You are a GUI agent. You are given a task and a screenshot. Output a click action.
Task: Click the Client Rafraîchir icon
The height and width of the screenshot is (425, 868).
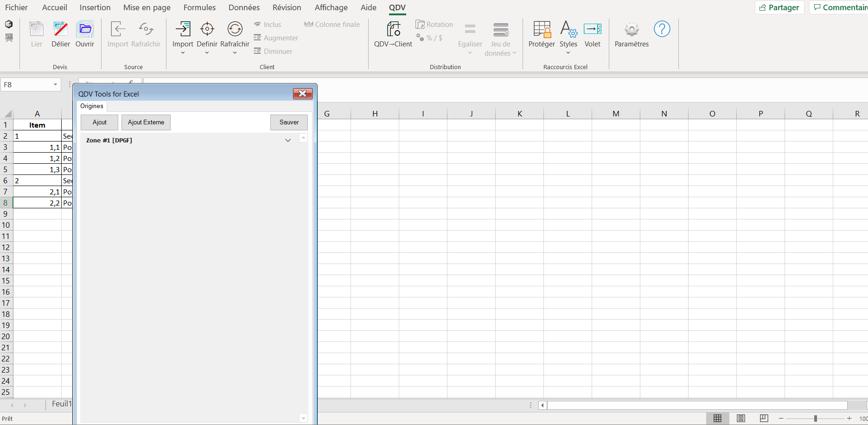235,30
